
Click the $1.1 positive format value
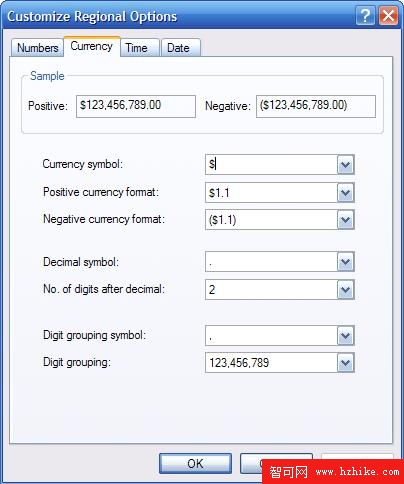pos(219,193)
